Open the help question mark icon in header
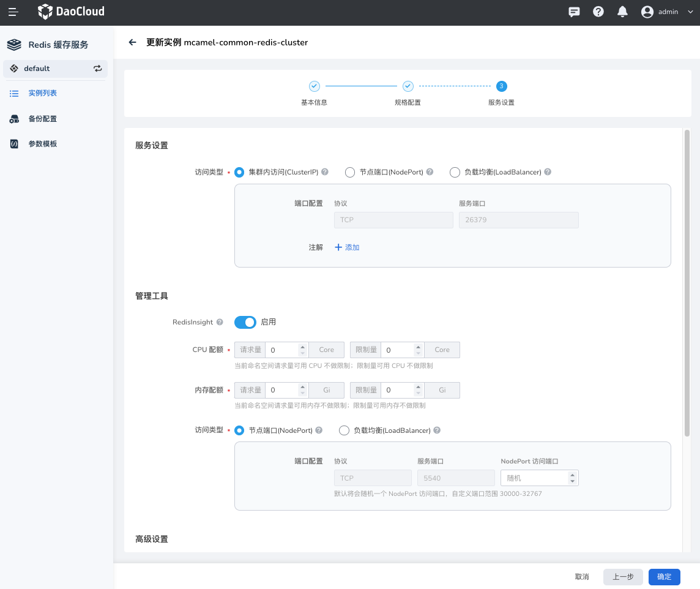 [598, 12]
